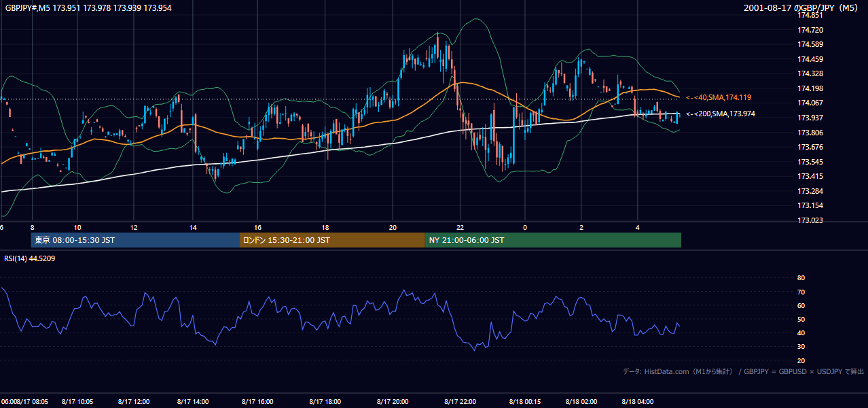Image resolution: width=868 pixels, height=408 pixels.
Task: Click the 8/17 18:00 time label
Action: (x=325, y=402)
